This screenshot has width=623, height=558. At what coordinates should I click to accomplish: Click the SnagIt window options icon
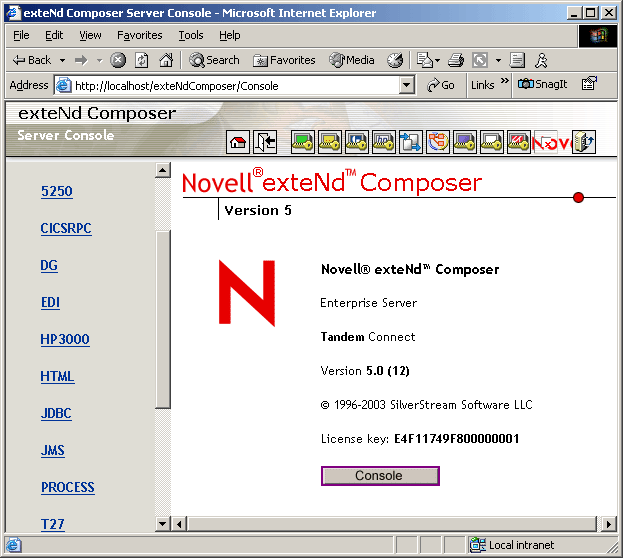(x=589, y=83)
